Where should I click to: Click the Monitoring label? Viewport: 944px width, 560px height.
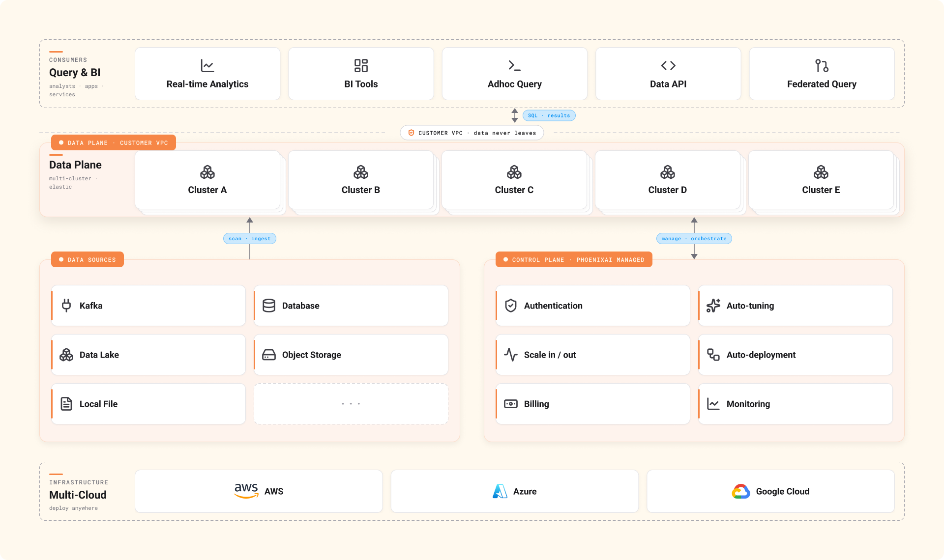(x=748, y=404)
